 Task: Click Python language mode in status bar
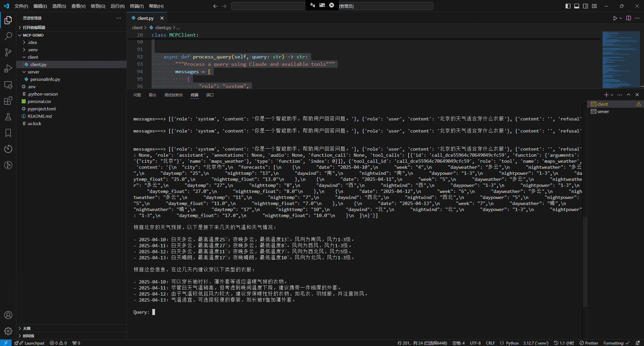(x=512, y=343)
